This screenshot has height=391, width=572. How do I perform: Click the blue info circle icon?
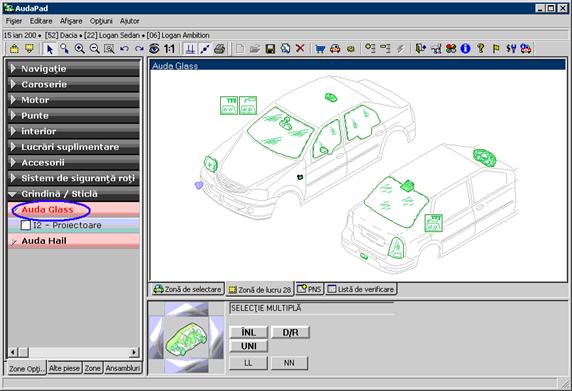pos(465,49)
